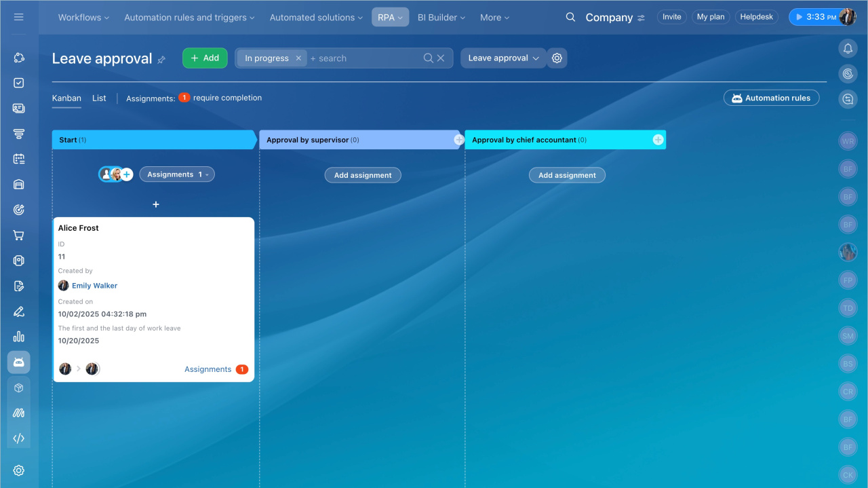The height and width of the screenshot is (488, 868).
Task: Open the calendar icon in the left sidebar
Action: (x=19, y=159)
